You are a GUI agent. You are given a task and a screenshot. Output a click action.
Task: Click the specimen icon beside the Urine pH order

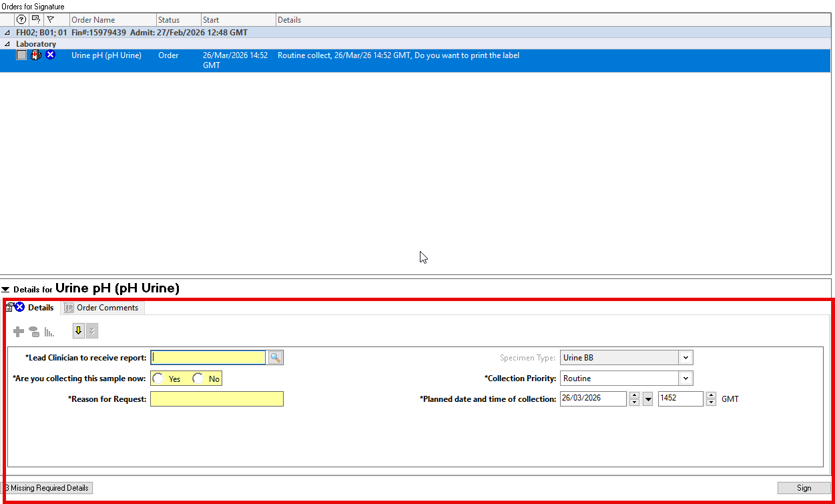(x=36, y=55)
